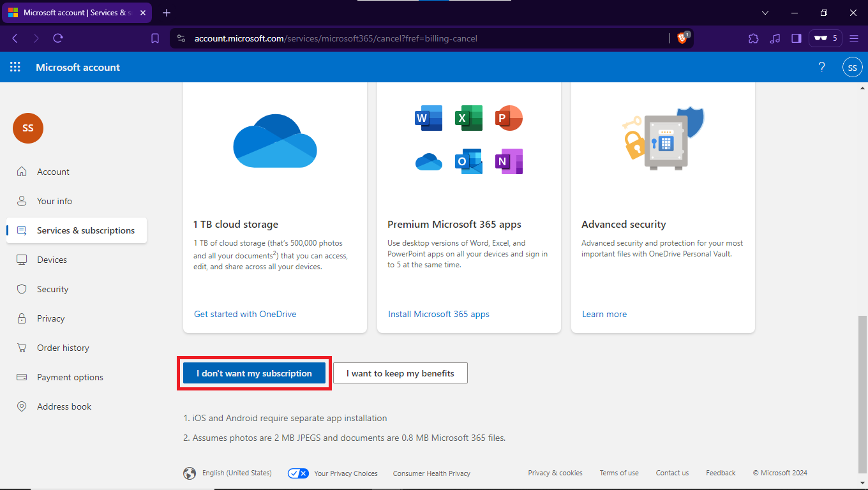Open Your info in the sidebar

[x=54, y=201]
